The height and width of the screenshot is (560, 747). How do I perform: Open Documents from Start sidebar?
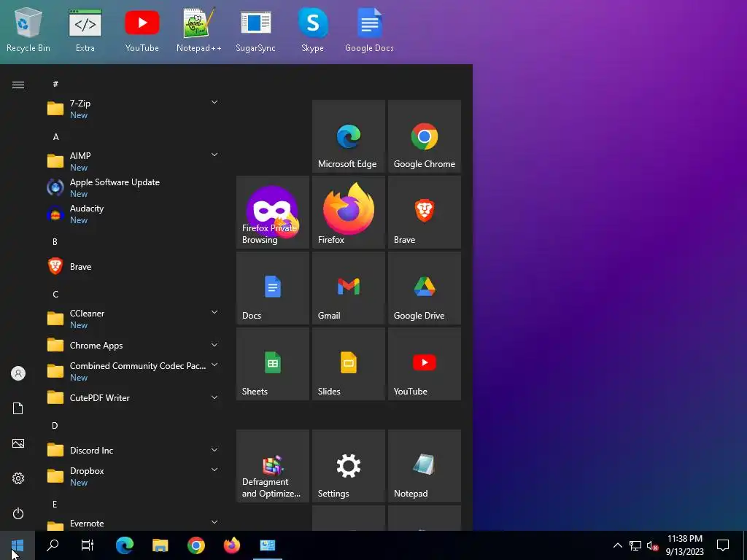[x=18, y=408]
